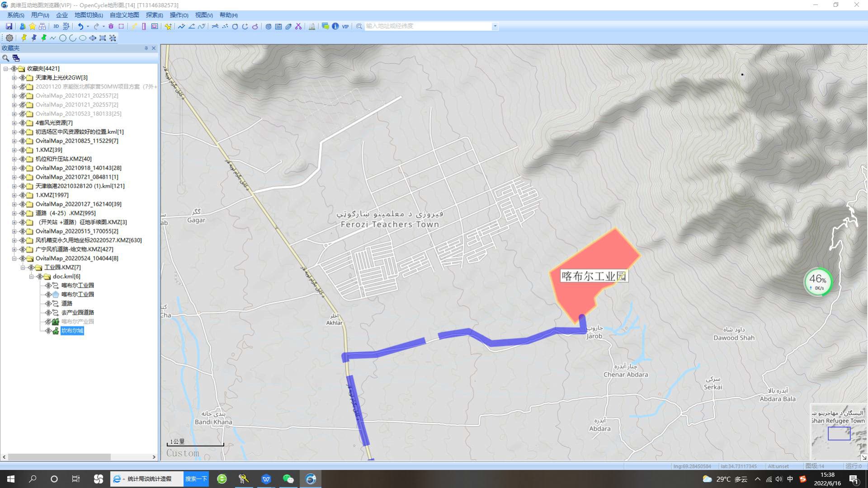This screenshot has height=488, width=868.
Task: Select the 坎布尔城 tree item
Action: click(72, 331)
